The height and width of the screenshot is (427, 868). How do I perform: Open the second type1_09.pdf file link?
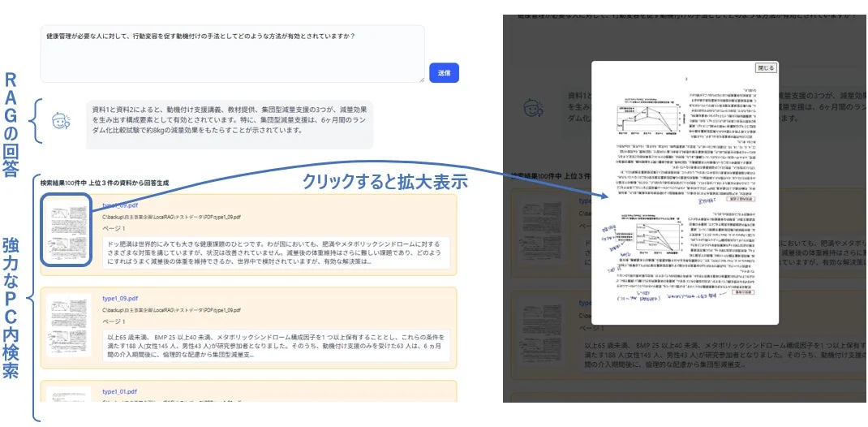tap(120, 298)
